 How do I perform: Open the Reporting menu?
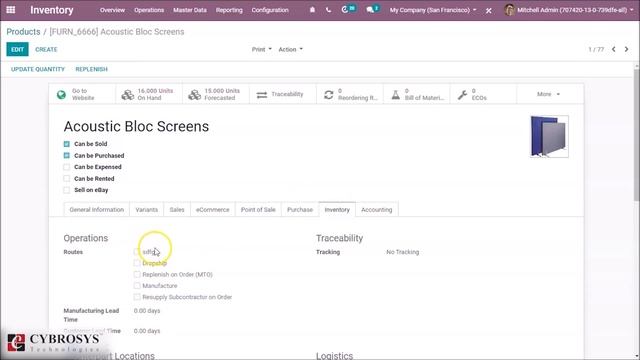pos(229,10)
